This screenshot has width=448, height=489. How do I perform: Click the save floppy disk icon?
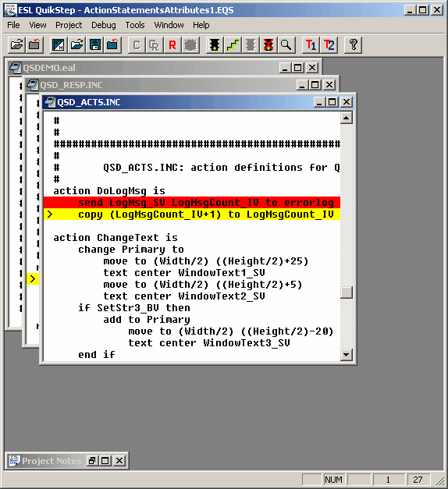[95, 45]
